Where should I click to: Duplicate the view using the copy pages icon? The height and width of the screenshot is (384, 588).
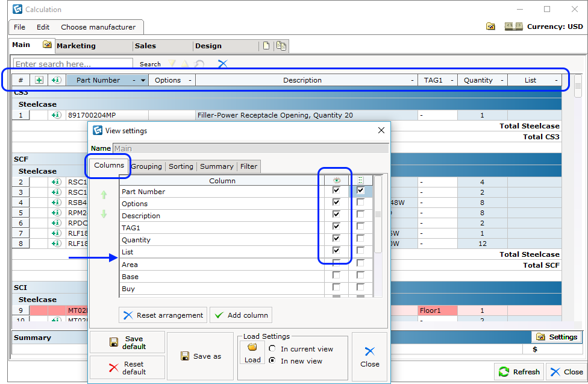point(281,45)
